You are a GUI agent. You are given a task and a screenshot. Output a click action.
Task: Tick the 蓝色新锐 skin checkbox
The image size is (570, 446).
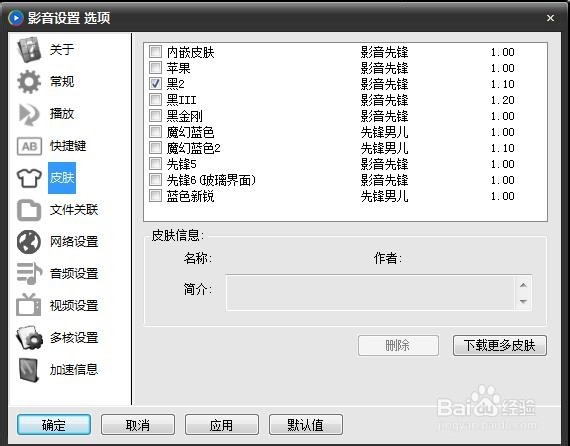[x=156, y=196]
